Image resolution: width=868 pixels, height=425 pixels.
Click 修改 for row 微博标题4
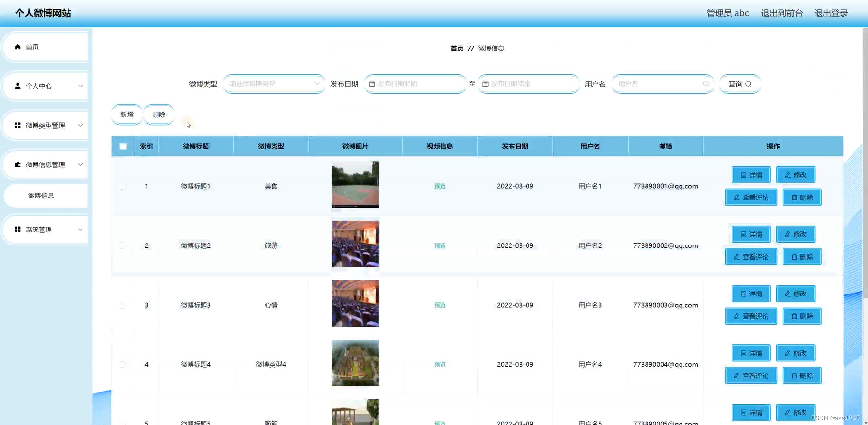pos(796,353)
